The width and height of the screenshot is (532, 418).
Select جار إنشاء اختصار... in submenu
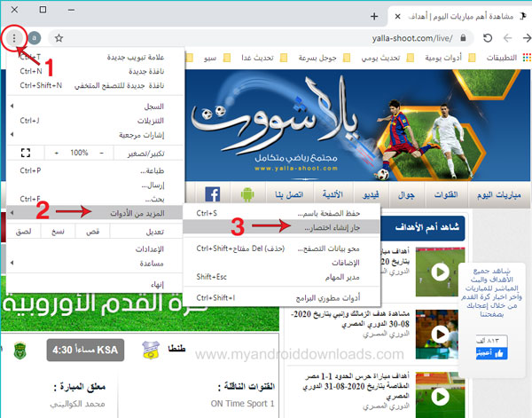click(281, 227)
